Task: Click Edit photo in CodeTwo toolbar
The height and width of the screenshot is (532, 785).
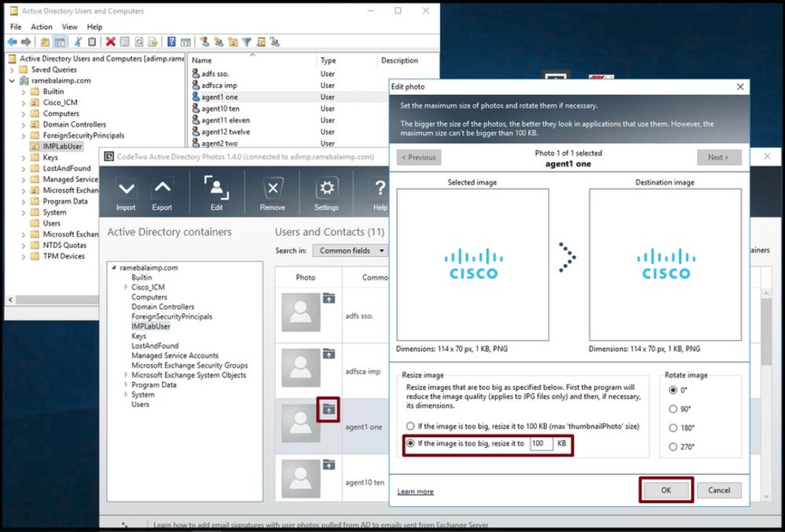Action: pos(216,194)
